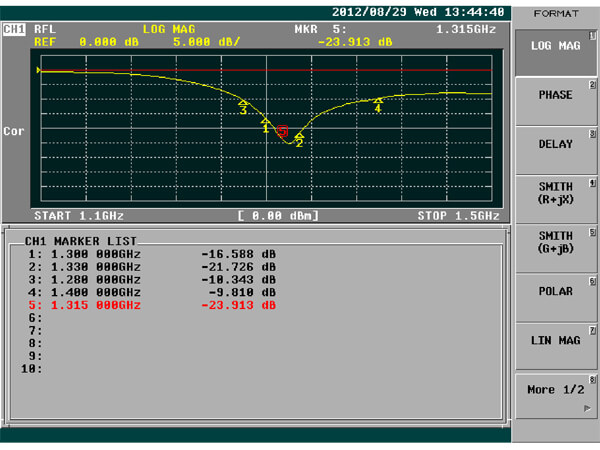Click marker 2 on the trace
This screenshot has height=450, width=600.
point(299,140)
